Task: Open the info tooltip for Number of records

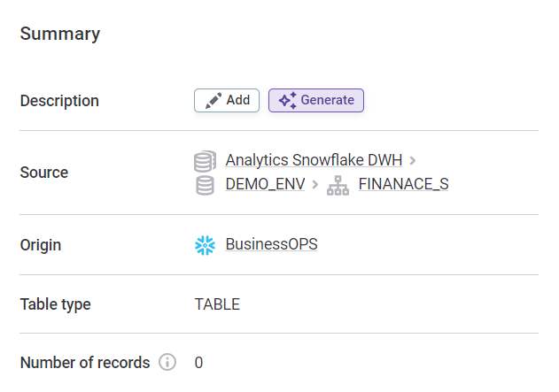Action: pyautogui.click(x=167, y=363)
